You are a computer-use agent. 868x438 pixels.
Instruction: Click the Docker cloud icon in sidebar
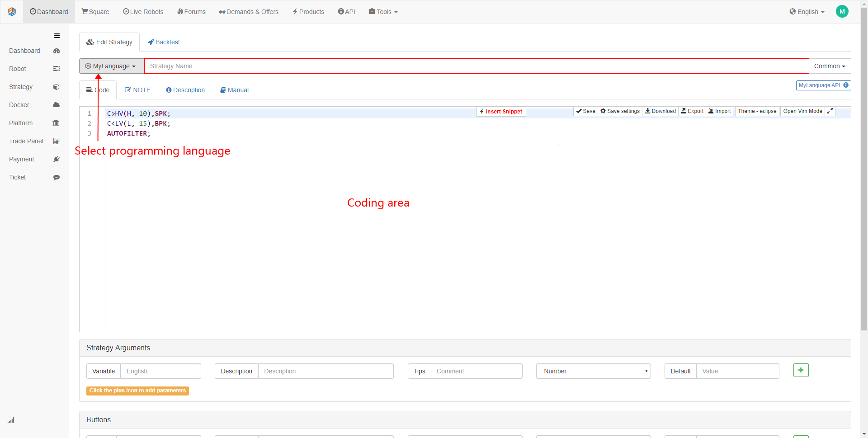coord(57,105)
